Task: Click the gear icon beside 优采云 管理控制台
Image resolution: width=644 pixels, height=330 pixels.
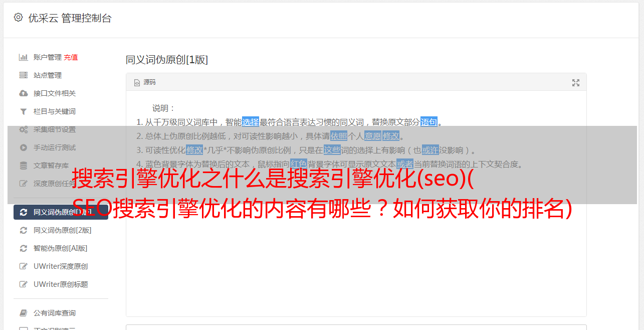Action: pyautogui.click(x=18, y=18)
